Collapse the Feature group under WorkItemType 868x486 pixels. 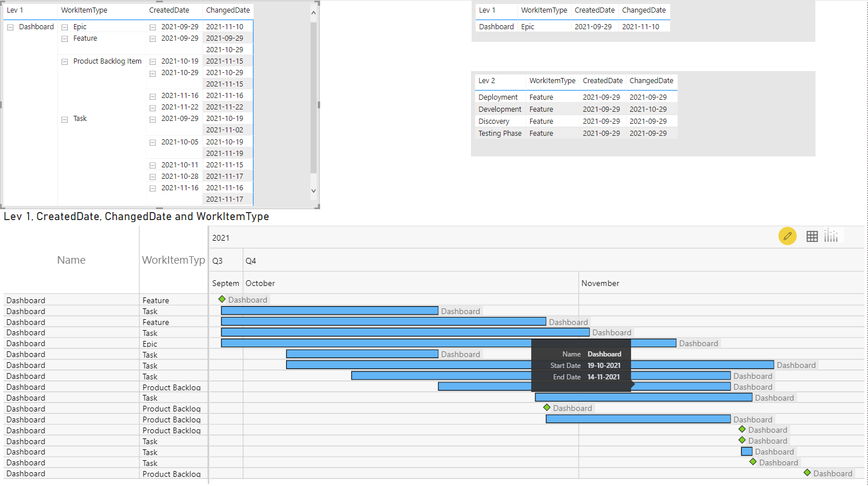pyautogui.click(x=64, y=38)
